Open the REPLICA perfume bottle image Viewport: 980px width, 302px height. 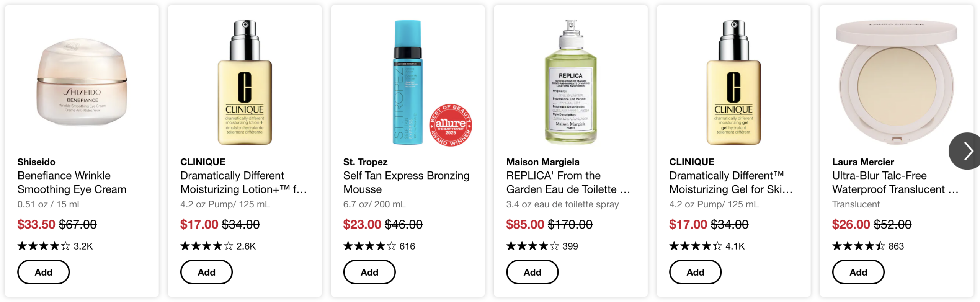[570, 82]
